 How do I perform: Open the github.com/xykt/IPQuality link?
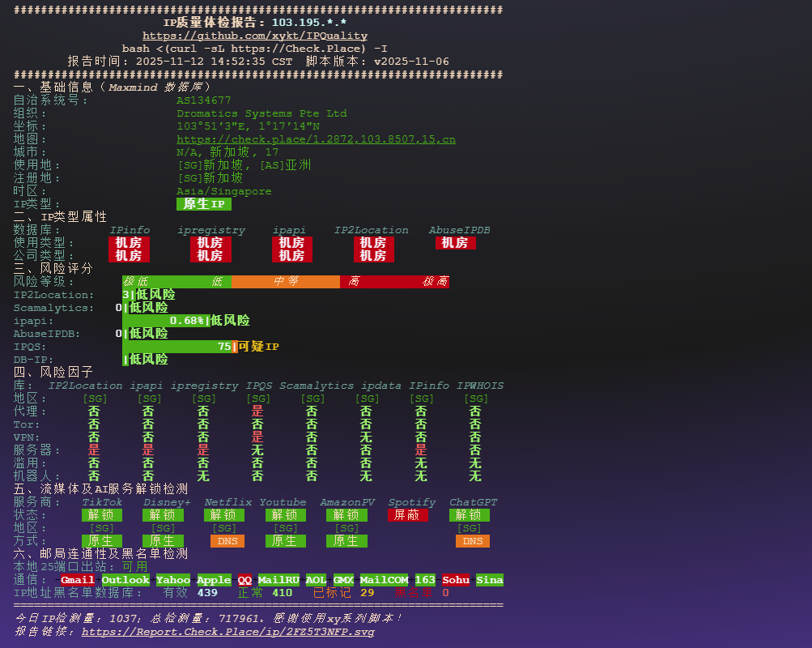pyautogui.click(x=255, y=36)
